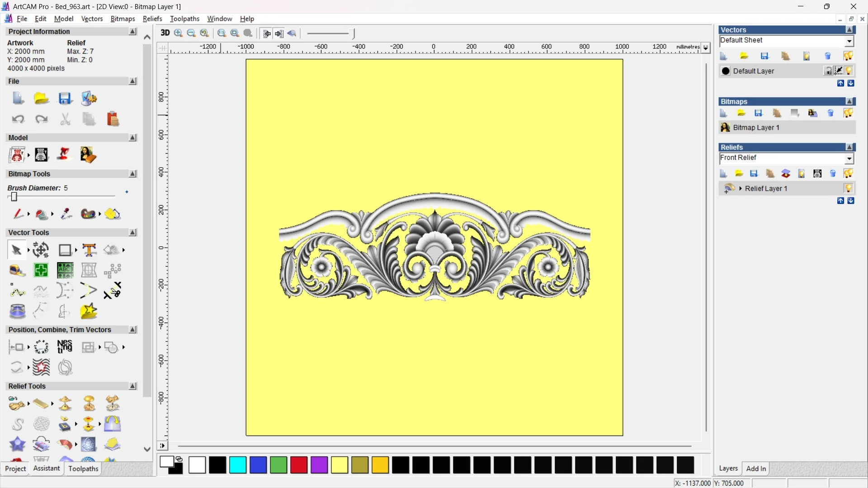Viewport: 868px width, 488px height.
Task: Open the Nesting vectors tool
Action: tap(65, 347)
